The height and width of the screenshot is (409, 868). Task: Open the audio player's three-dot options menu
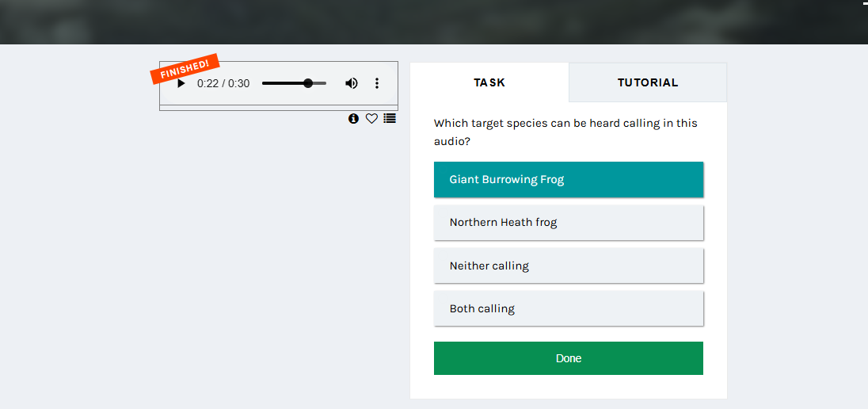(377, 83)
